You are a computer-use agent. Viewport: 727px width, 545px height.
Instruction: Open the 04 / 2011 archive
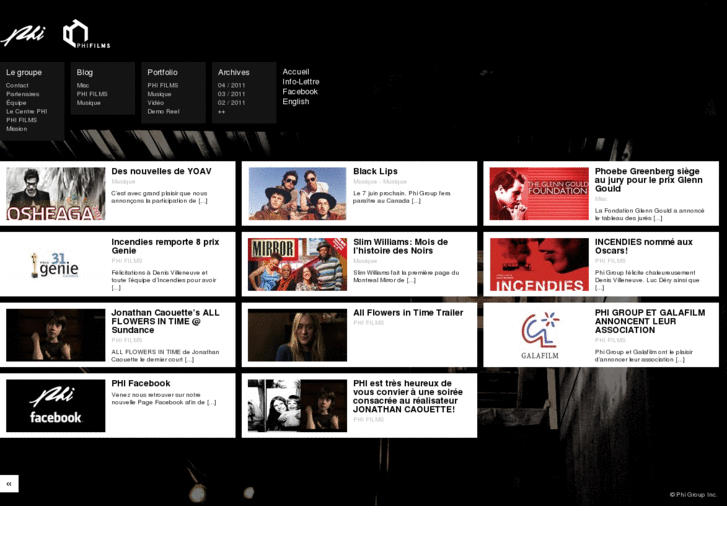click(x=231, y=85)
